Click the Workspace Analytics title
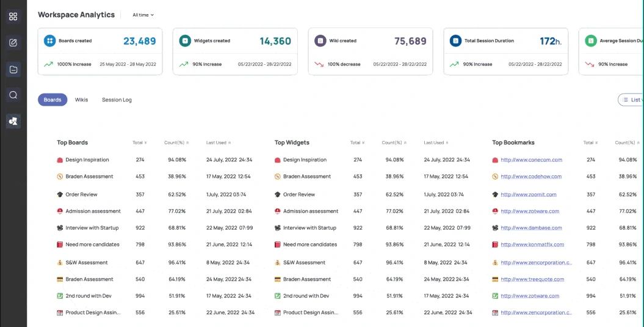Viewport: 644px width, 327px height. coord(76,15)
